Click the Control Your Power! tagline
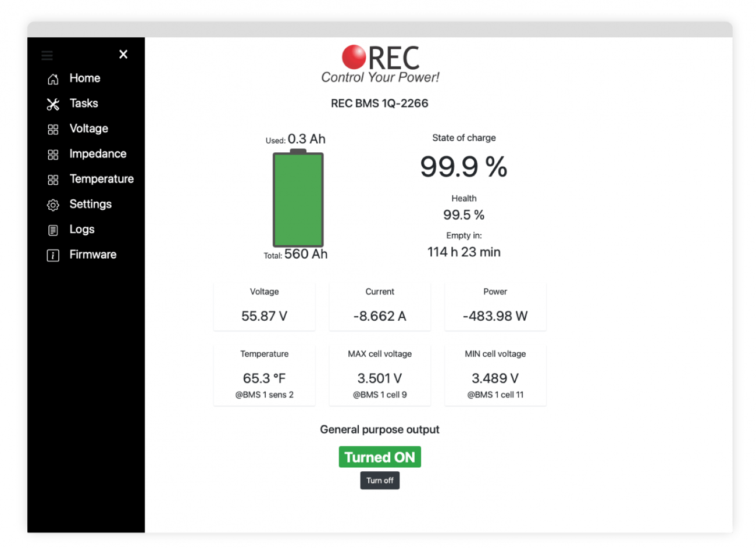 click(x=380, y=77)
